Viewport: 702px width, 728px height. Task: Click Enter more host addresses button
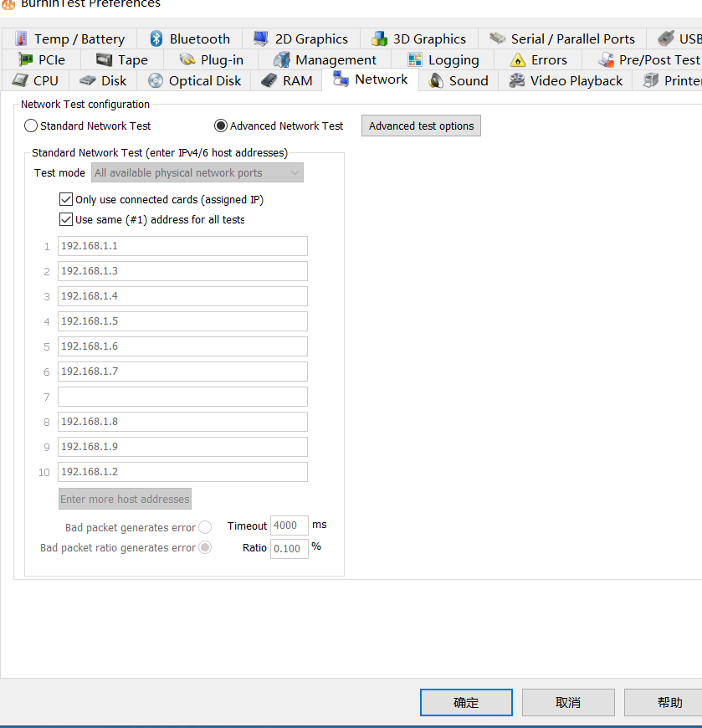point(125,499)
